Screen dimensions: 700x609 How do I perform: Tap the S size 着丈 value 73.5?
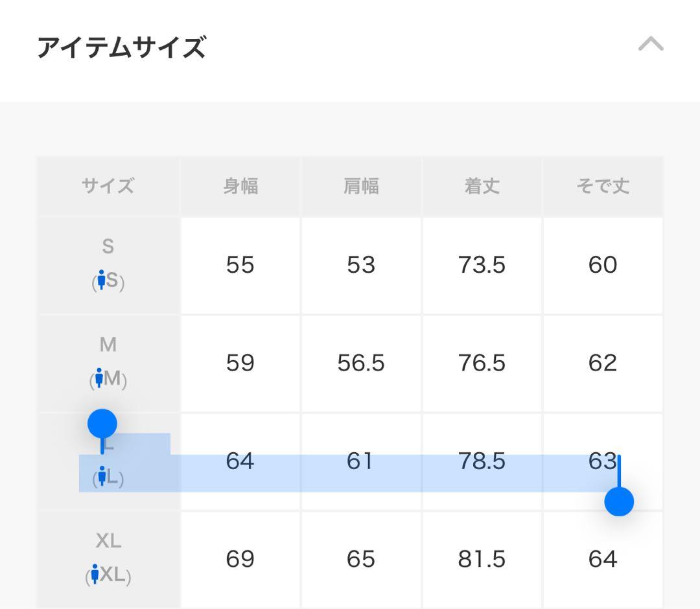click(x=482, y=265)
